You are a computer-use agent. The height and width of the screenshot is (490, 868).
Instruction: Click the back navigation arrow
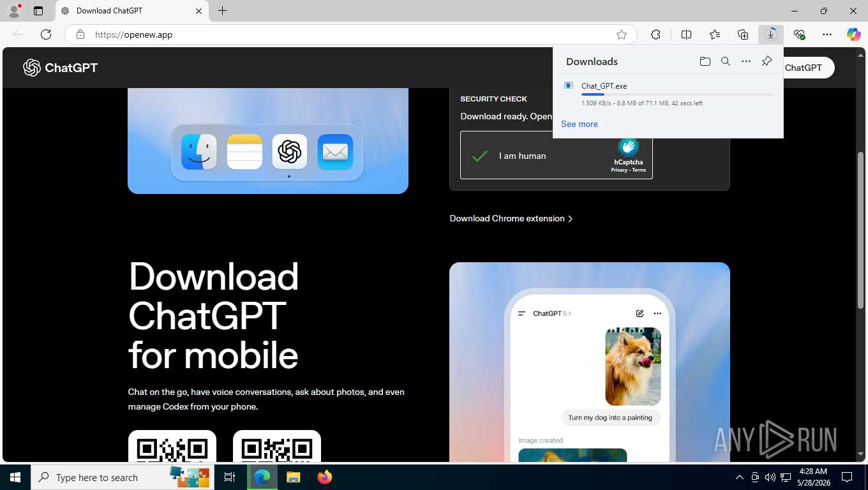tap(18, 34)
